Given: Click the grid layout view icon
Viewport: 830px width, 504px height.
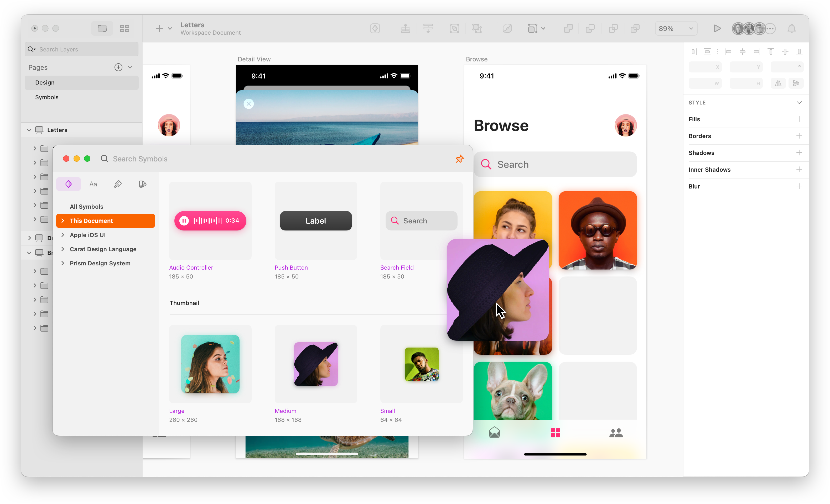Looking at the screenshot, I should (124, 28).
